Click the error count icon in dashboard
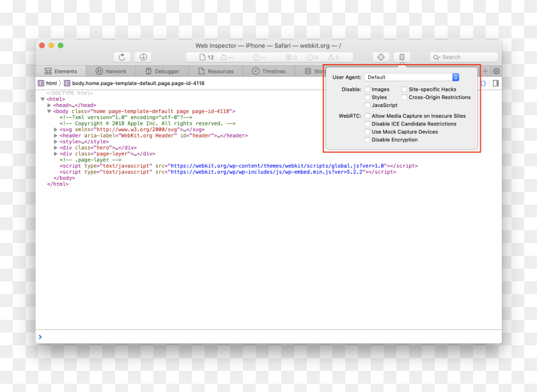This screenshot has width=537, height=392. point(313,57)
